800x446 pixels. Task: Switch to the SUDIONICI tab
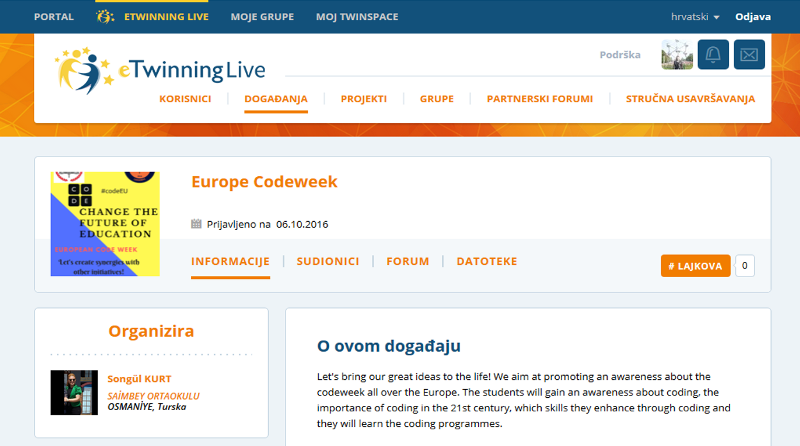click(328, 261)
